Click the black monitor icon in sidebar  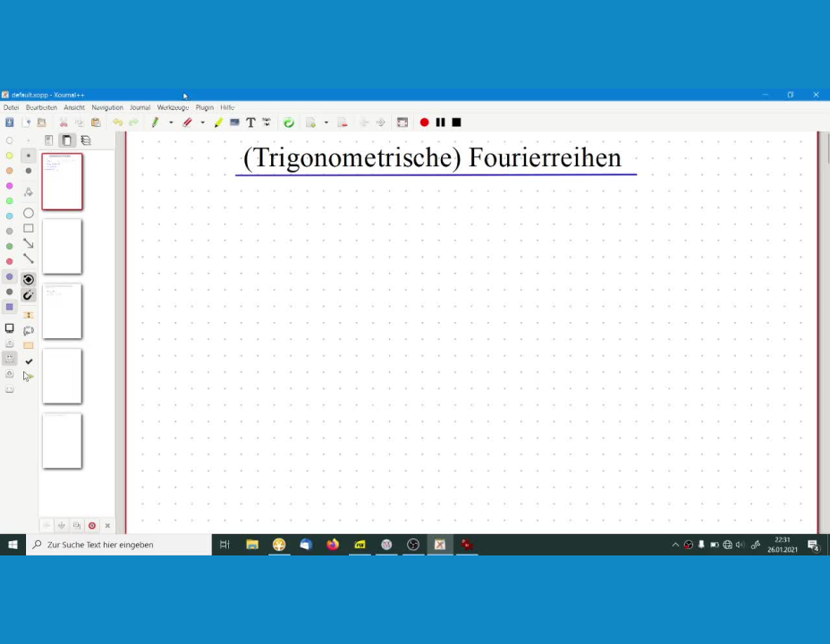click(10, 328)
